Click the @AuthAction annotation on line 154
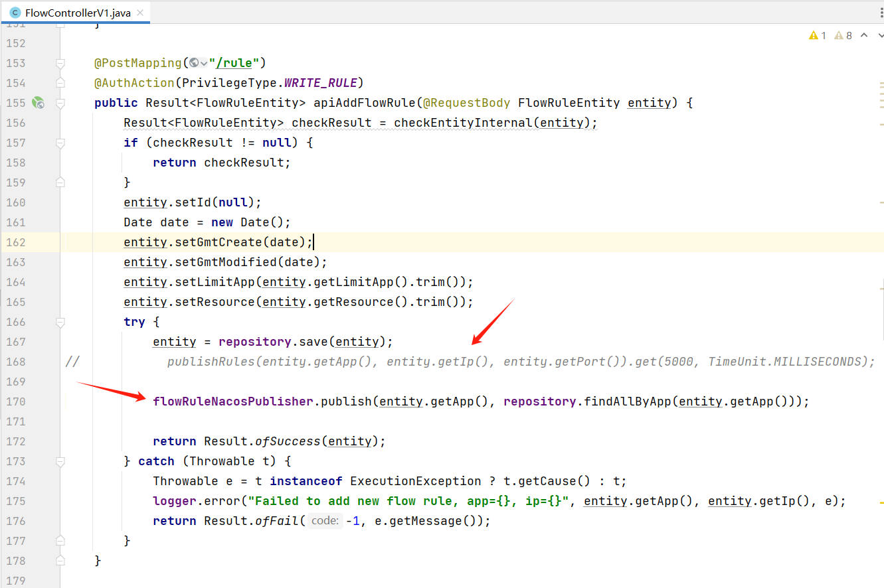Image resolution: width=884 pixels, height=588 pixels. coord(135,83)
